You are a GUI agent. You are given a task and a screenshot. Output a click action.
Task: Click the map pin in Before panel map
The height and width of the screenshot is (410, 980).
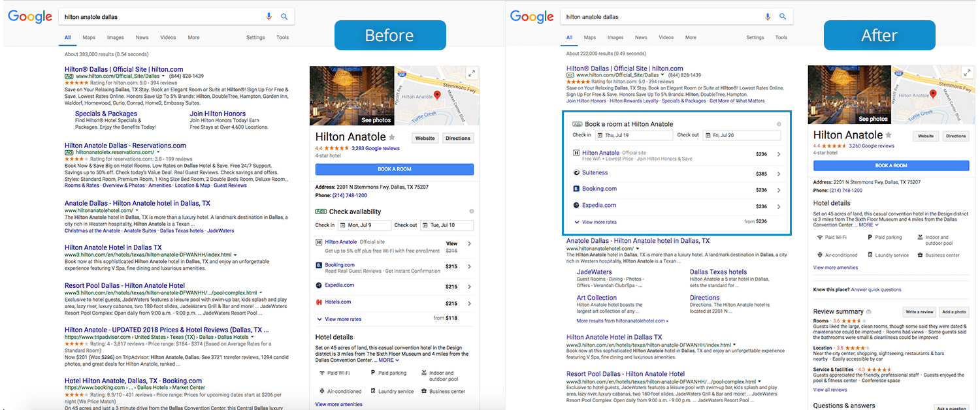click(437, 95)
